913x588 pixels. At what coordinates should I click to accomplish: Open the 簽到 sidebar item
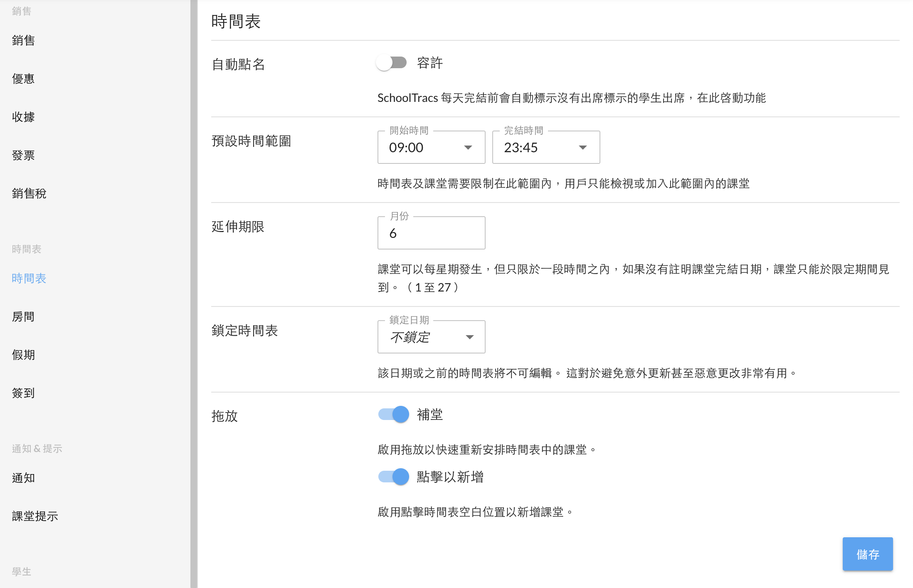[x=23, y=393]
